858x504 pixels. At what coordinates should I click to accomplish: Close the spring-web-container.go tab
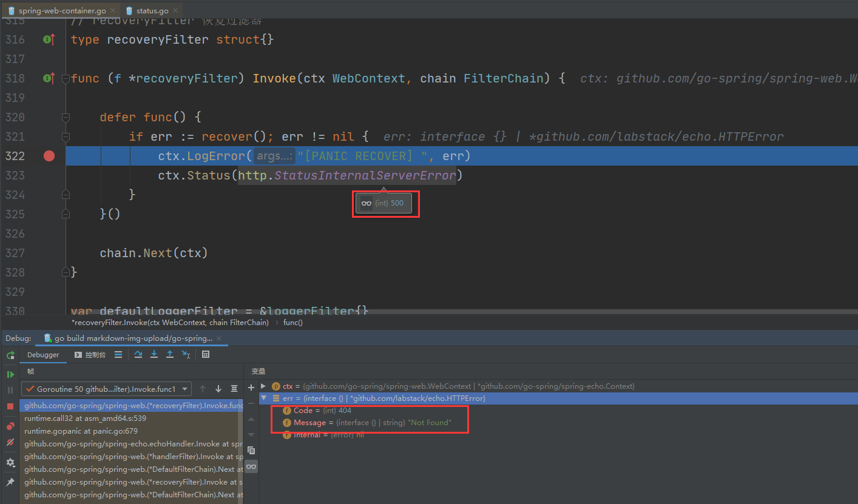113,11
